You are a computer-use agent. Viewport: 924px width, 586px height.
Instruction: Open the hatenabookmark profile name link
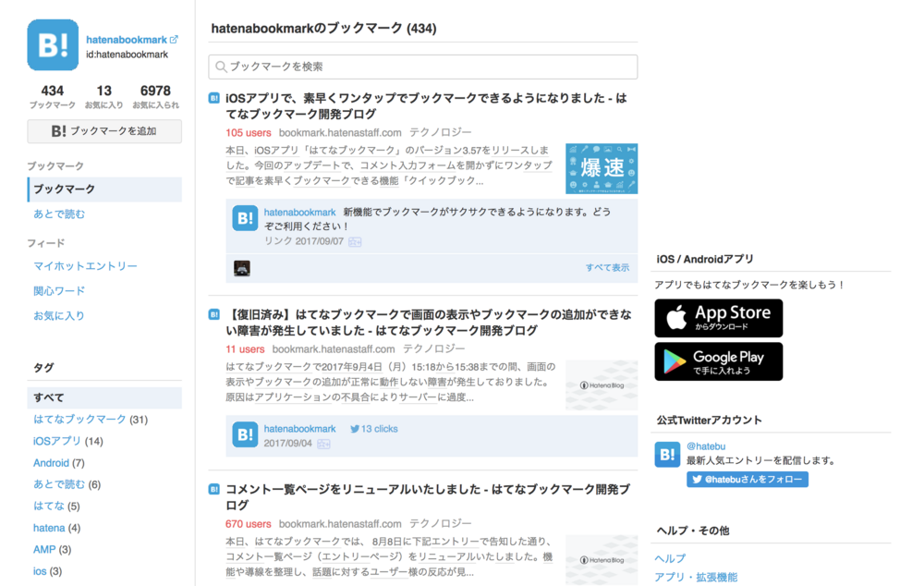(x=127, y=40)
